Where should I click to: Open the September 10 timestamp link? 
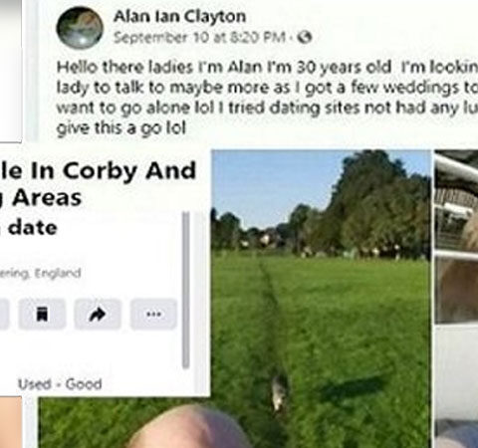pyautogui.click(x=199, y=38)
